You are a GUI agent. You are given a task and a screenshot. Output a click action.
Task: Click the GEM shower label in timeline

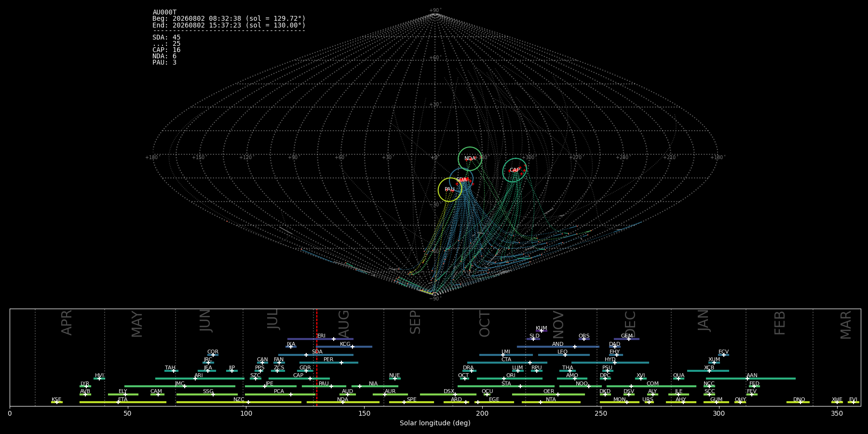point(627,336)
